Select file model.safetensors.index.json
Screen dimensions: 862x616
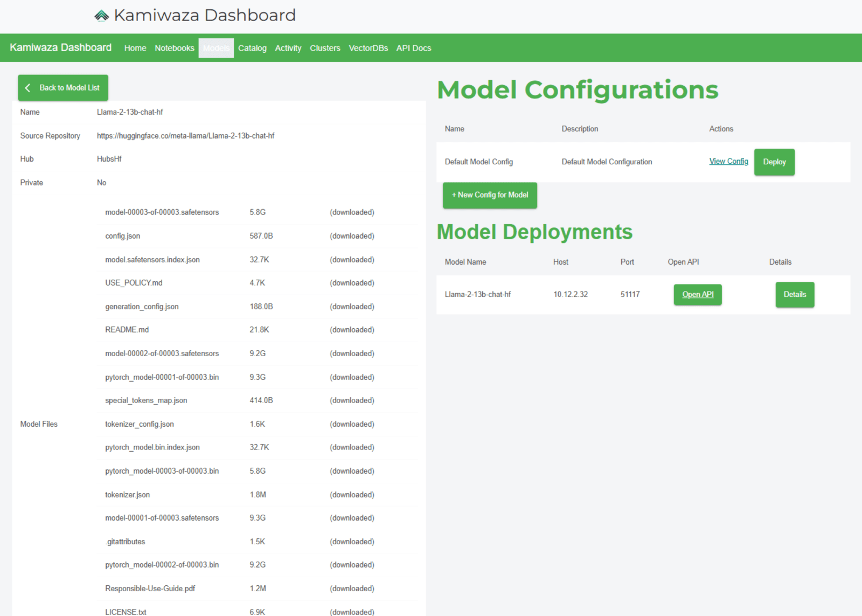pyautogui.click(x=152, y=260)
